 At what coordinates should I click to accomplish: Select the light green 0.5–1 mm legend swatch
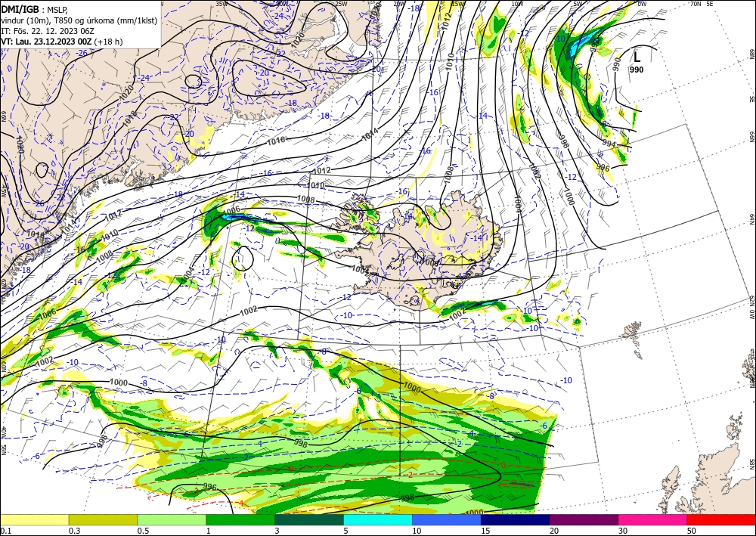(172, 519)
